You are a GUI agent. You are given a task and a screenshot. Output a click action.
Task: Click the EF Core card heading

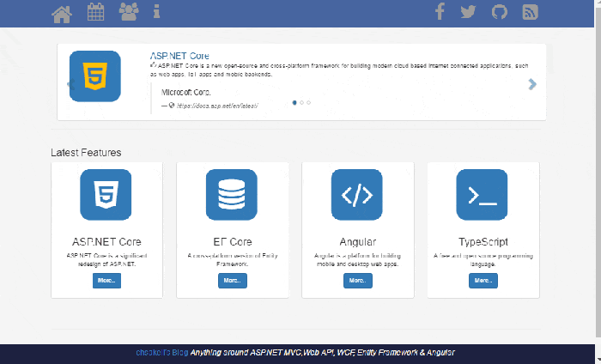(233, 242)
